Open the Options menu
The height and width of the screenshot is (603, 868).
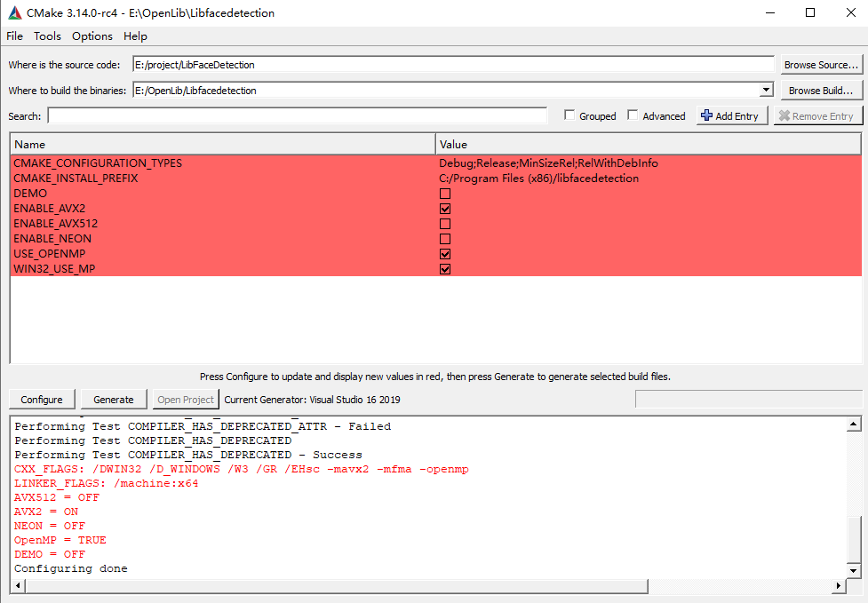pos(92,36)
